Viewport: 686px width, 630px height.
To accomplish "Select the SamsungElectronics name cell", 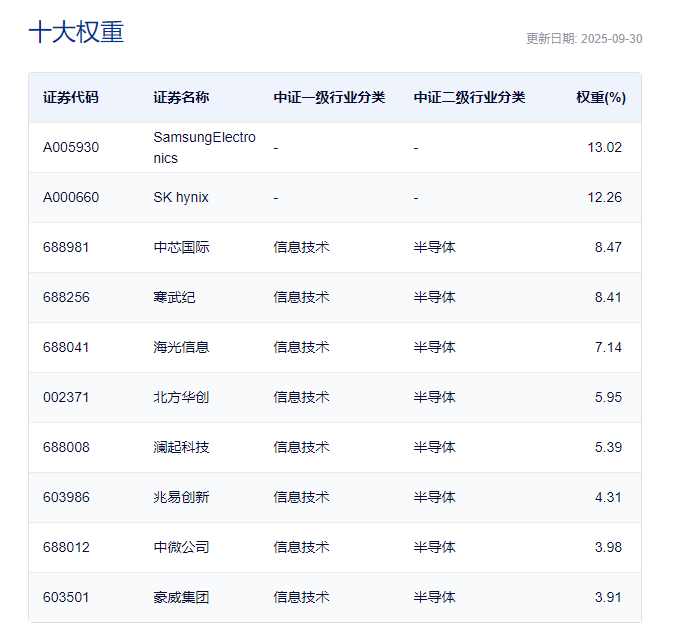I will (x=204, y=147).
